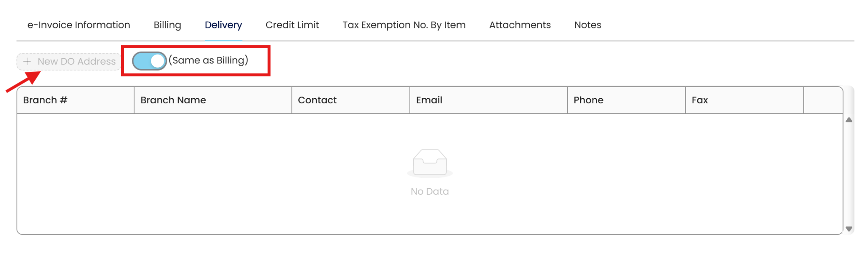Click the (Same as Billing) label text
This screenshot has width=868, height=265.
coord(209,60)
